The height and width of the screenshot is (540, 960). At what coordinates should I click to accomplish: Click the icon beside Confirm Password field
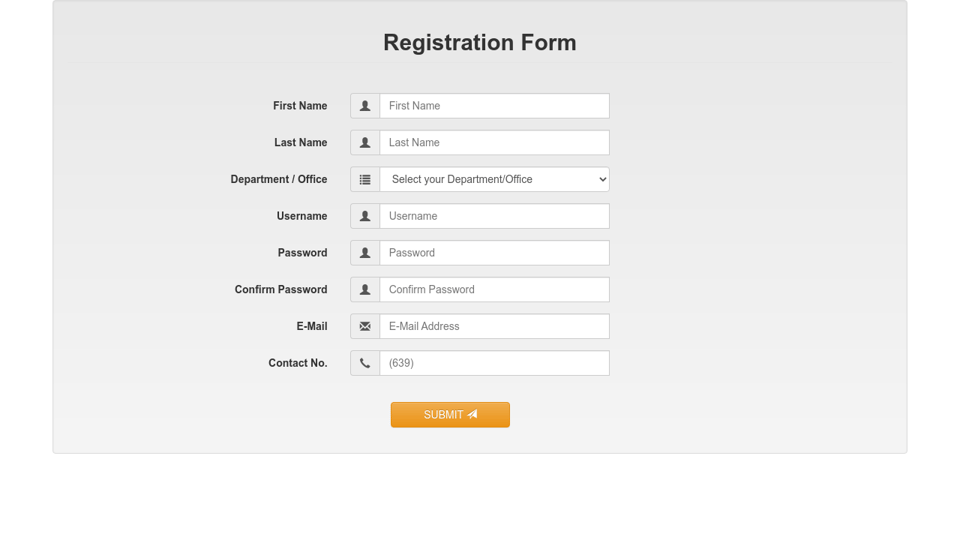point(365,290)
